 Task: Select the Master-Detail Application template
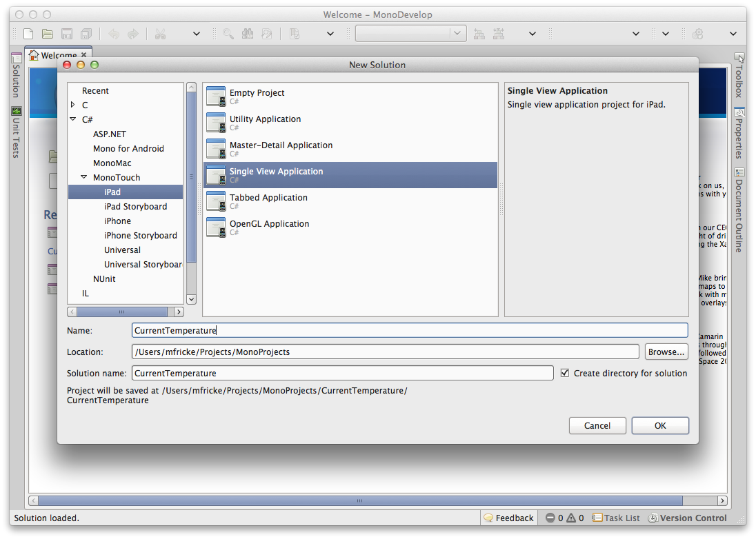point(350,149)
